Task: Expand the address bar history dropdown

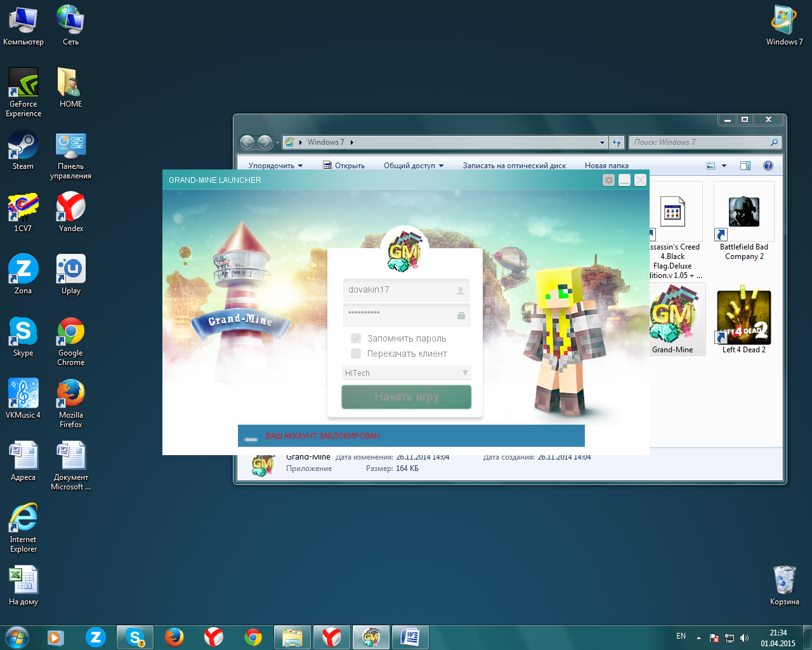Action: (602, 142)
